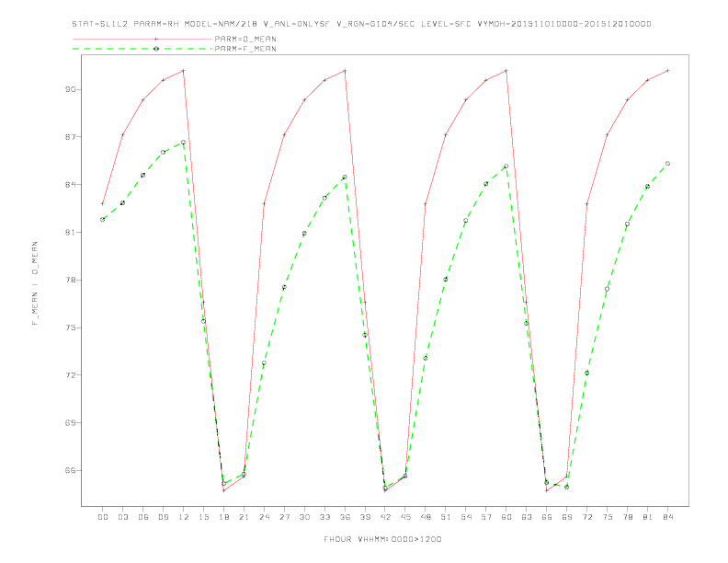728x563 pixels.
Task: Click the green F_MEAN circle marker at hour 60
Action: tap(506, 166)
